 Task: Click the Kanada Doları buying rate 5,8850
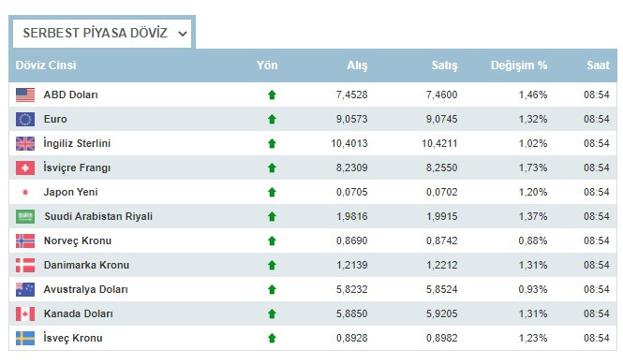coord(351,313)
